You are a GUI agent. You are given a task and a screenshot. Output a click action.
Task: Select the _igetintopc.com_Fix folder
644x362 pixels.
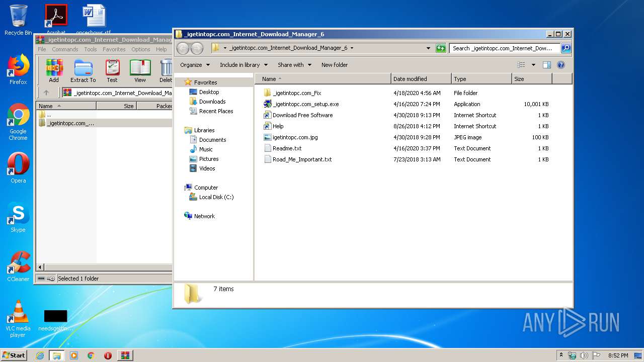292,93
